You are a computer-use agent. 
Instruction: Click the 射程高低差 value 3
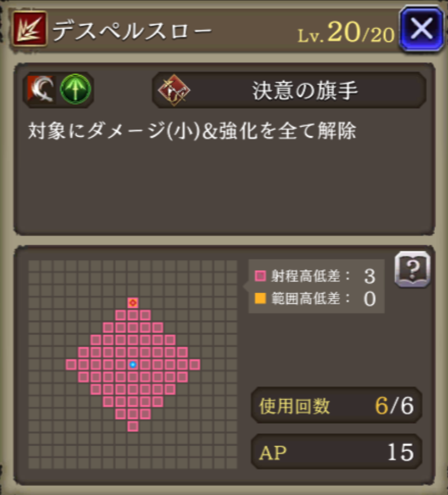point(370,276)
